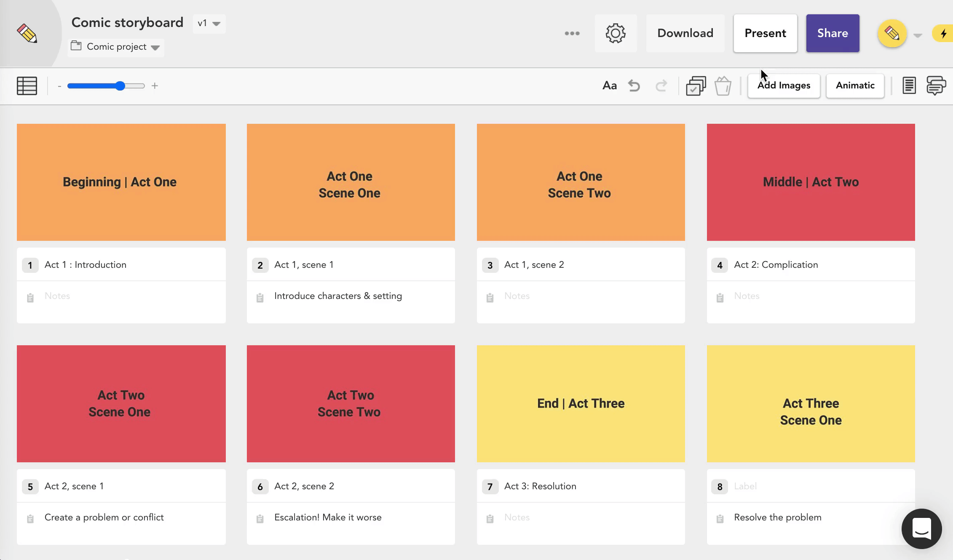Click the Download button

click(685, 33)
